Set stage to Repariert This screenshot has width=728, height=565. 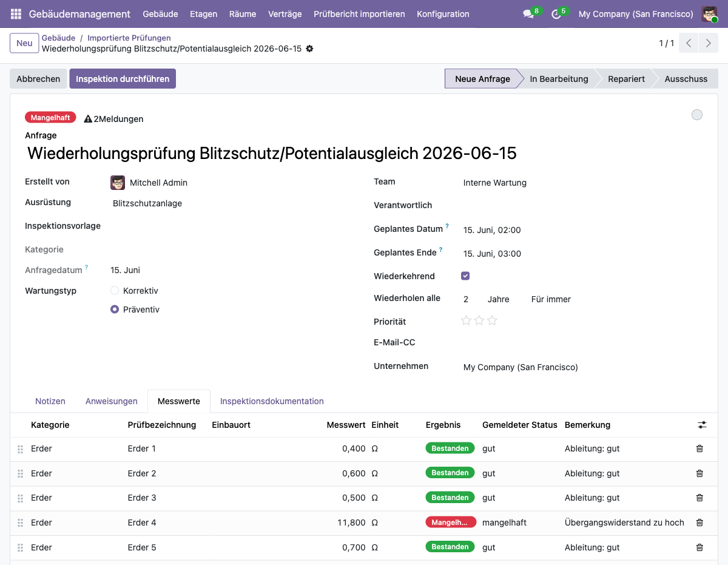626,79
